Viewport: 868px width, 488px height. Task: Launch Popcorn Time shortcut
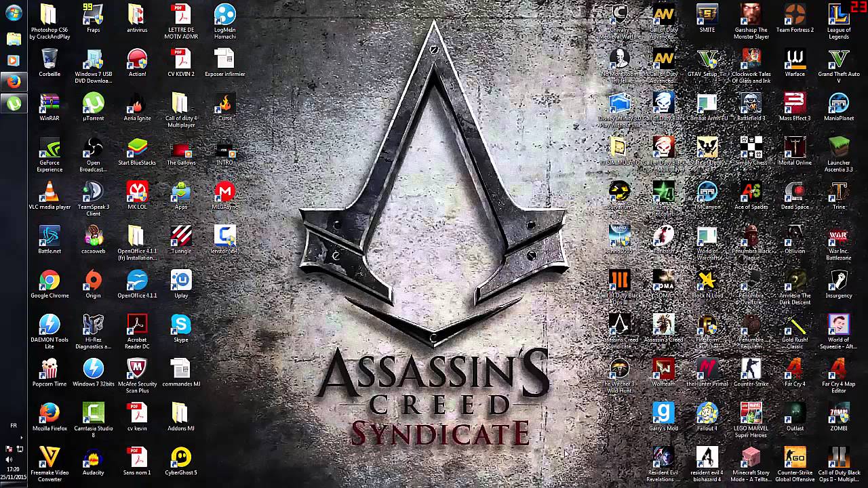point(50,373)
